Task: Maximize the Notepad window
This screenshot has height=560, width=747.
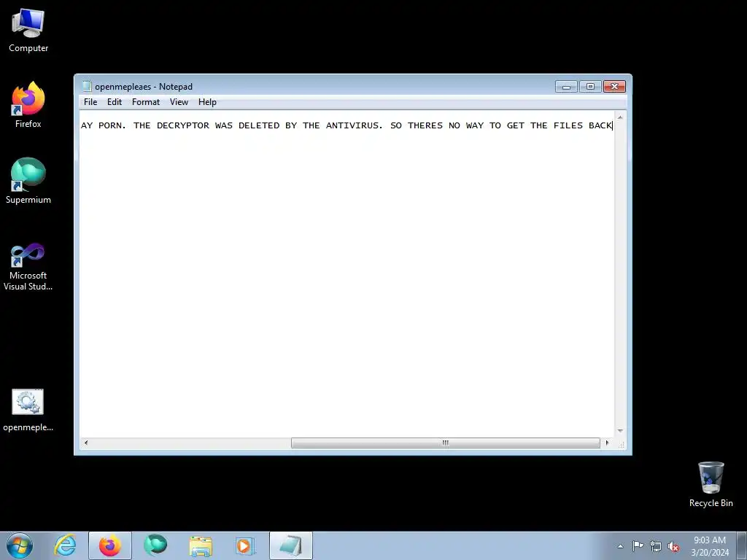Action: pos(590,87)
